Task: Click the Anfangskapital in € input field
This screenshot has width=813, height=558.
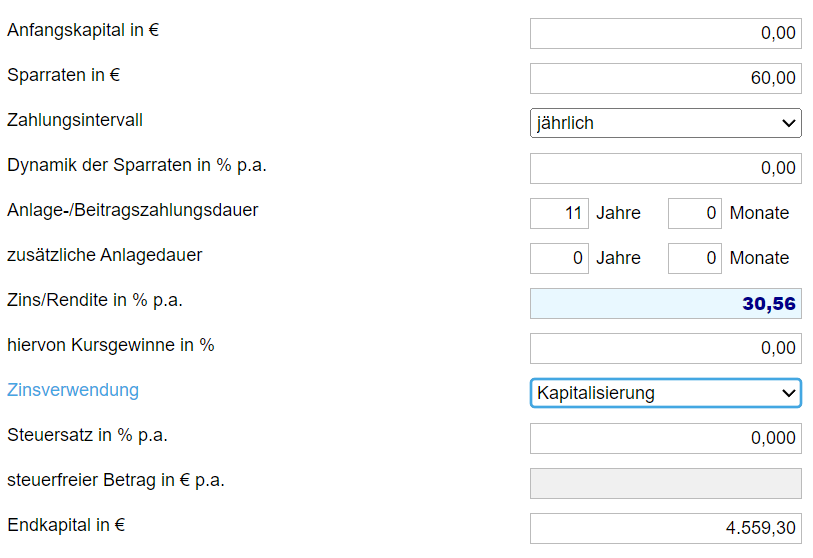Action: tap(665, 33)
